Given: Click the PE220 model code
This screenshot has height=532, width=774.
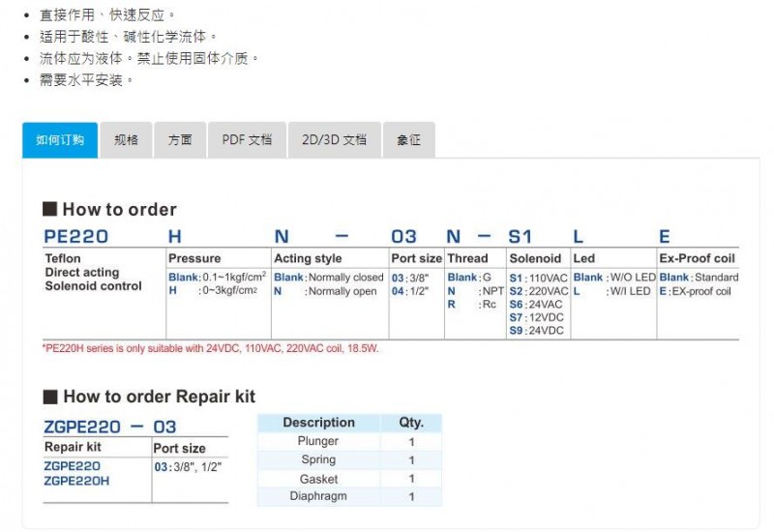Looking at the screenshot, I should coord(76,236).
